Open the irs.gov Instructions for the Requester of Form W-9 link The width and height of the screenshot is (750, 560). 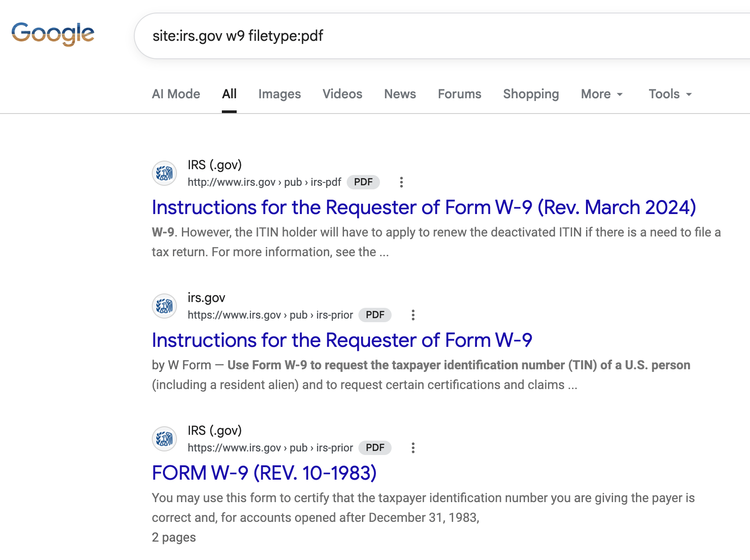(x=342, y=340)
